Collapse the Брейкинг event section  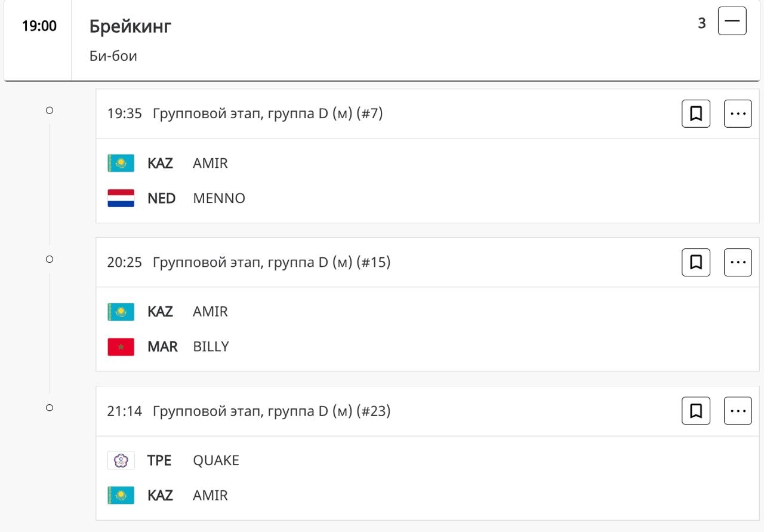[x=732, y=21]
